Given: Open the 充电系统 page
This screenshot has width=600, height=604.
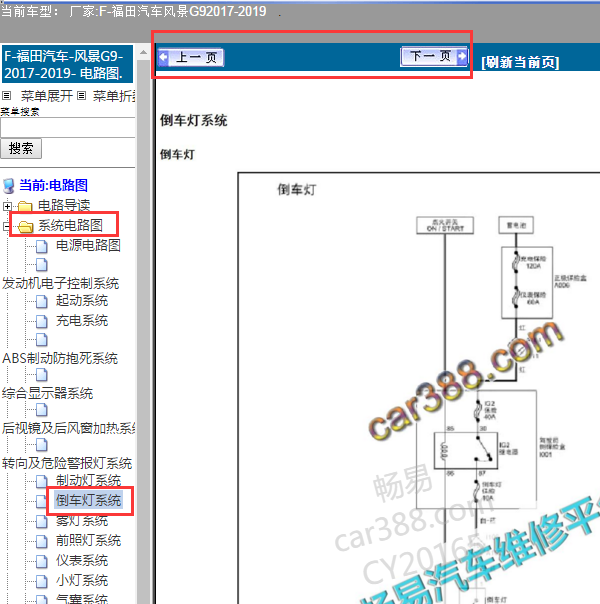Looking at the screenshot, I should 82,320.
